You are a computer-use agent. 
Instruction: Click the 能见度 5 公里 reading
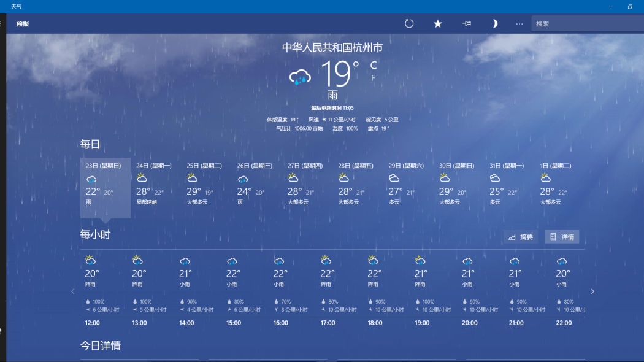(x=382, y=120)
